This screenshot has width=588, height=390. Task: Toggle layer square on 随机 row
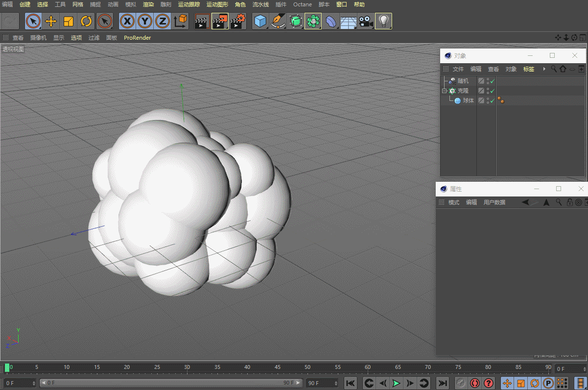pyautogui.click(x=481, y=81)
